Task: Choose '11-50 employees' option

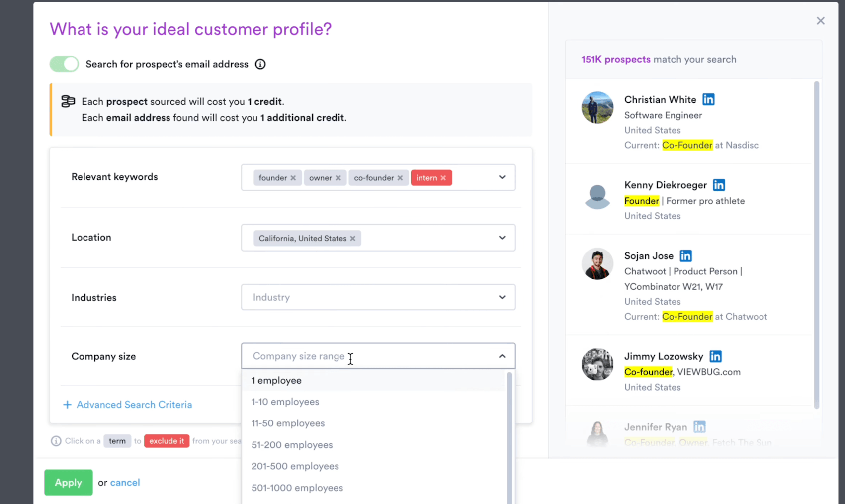Action: [373, 423]
